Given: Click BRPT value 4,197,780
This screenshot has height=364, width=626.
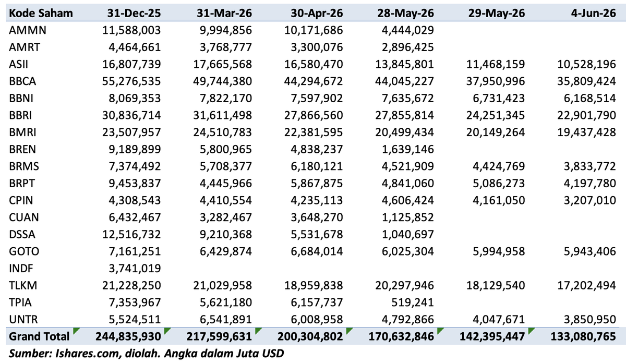Looking at the screenshot, I should 591,183.
